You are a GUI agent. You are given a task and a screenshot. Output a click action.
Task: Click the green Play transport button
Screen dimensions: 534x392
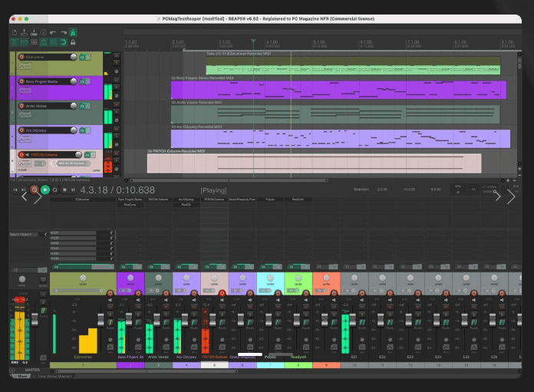[x=45, y=189]
